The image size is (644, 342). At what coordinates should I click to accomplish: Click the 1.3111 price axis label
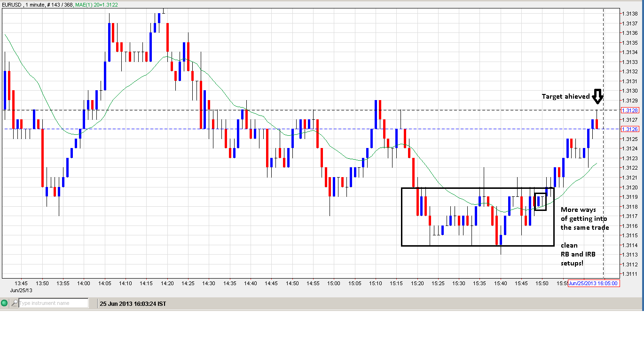click(x=630, y=274)
